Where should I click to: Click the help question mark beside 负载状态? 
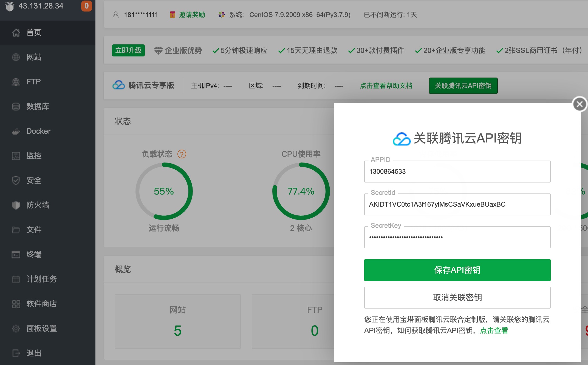[x=182, y=154]
